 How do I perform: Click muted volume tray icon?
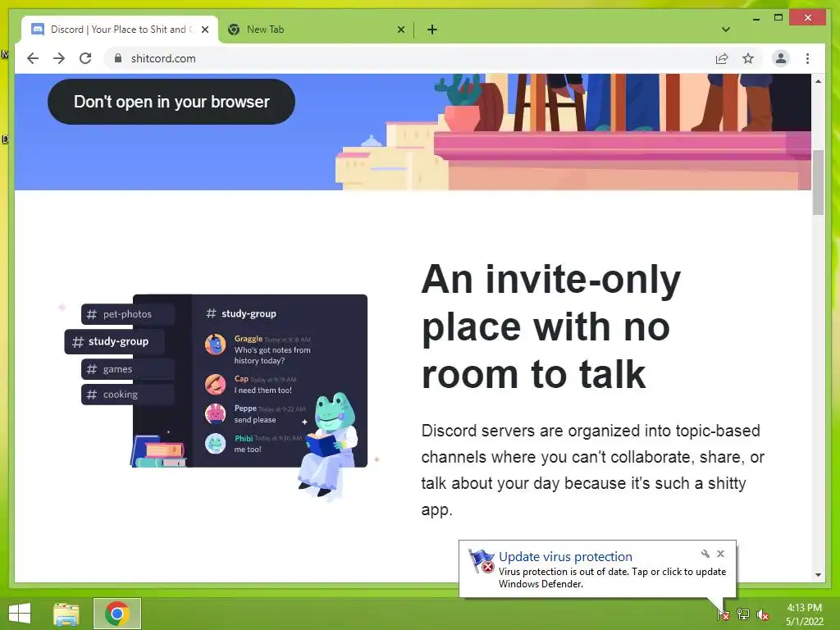pyautogui.click(x=763, y=614)
